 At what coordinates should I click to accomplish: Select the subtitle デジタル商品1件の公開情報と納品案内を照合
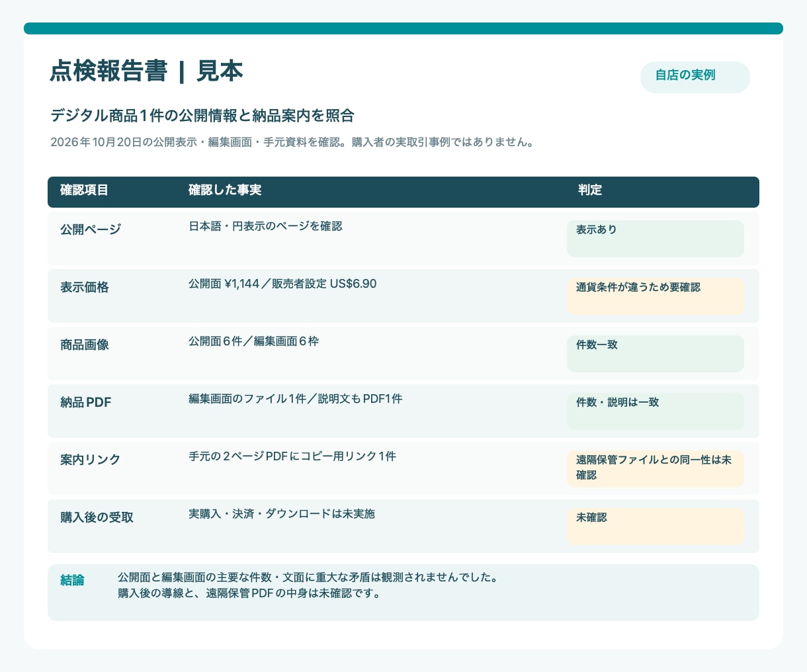(202, 116)
